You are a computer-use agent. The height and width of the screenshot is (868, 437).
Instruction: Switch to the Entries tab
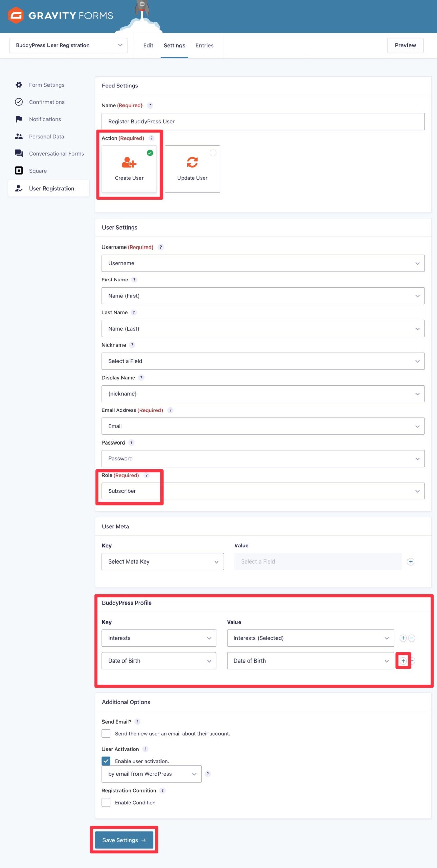click(x=205, y=45)
